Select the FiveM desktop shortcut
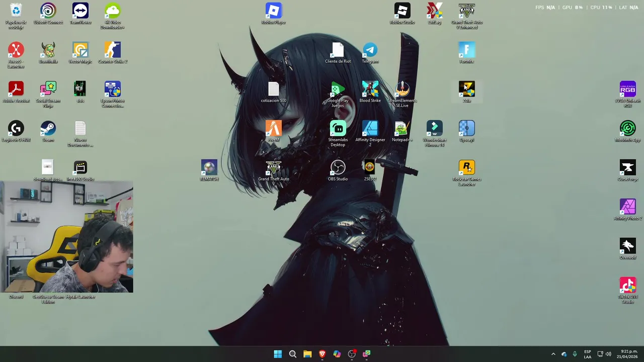Viewport: 644px width, 362px height. [274, 131]
